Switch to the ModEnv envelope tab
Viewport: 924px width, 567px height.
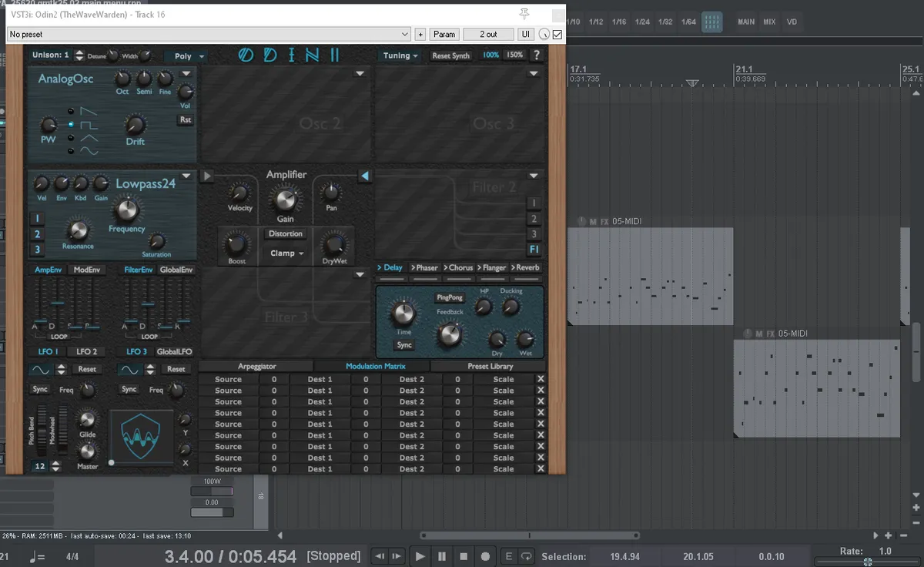tap(87, 270)
